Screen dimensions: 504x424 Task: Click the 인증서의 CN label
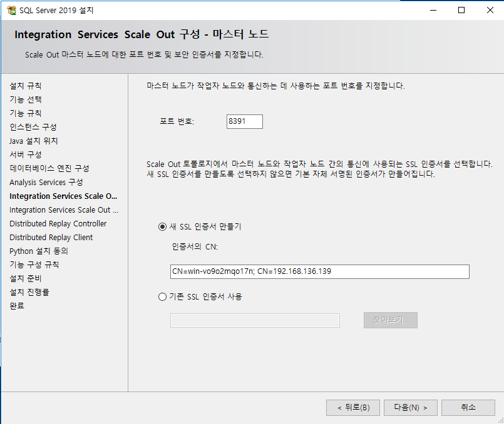tap(195, 247)
